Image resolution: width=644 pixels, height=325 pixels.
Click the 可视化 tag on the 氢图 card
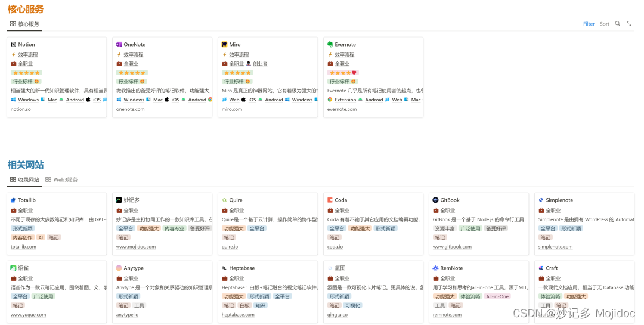click(x=352, y=306)
